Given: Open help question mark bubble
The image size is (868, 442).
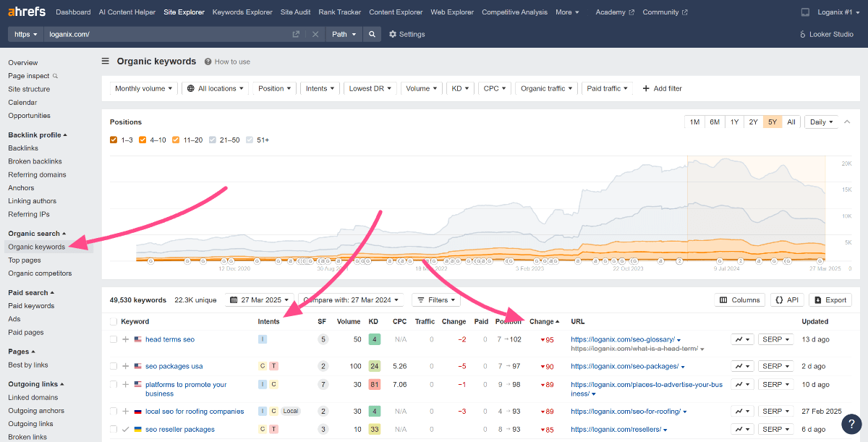Looking at the screenshot, I should (852, 424).
